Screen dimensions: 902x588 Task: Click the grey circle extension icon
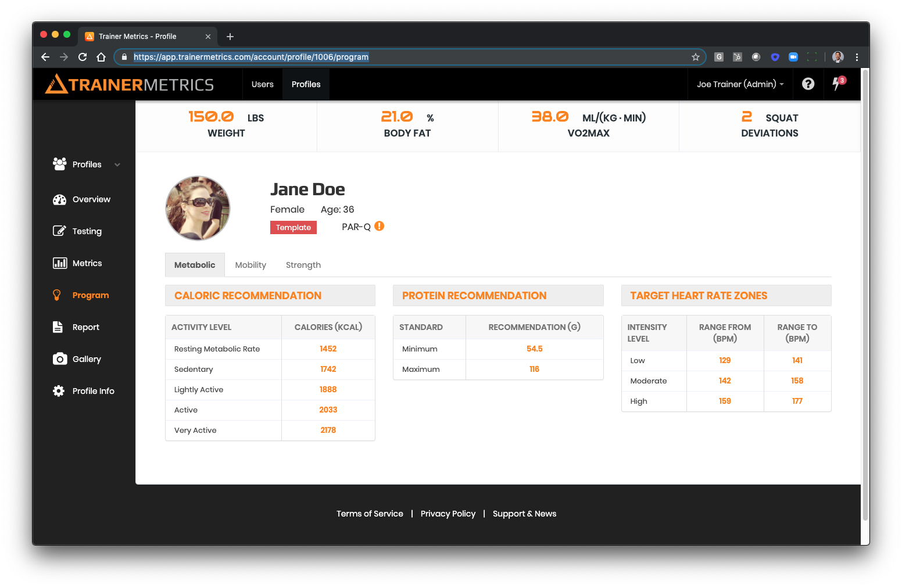(x=756, y=57)
